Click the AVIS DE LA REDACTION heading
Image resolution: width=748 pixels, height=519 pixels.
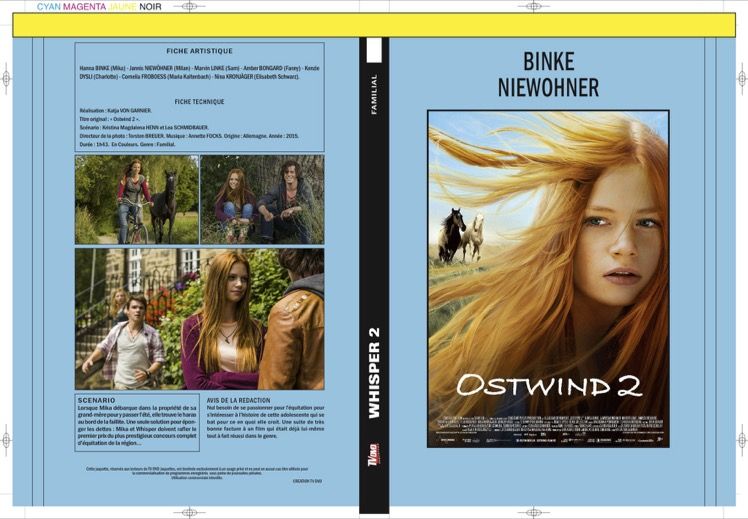[x=239, y=400]
